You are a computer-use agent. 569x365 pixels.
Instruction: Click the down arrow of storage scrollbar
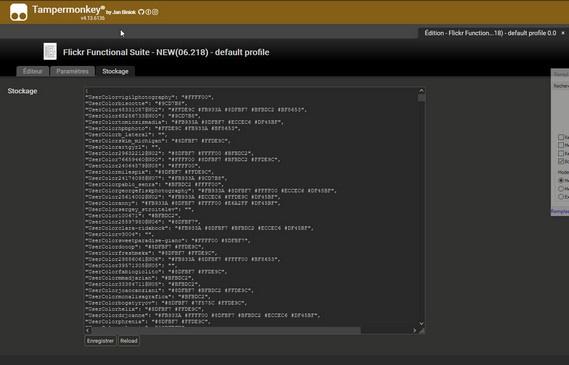point(421,323)
